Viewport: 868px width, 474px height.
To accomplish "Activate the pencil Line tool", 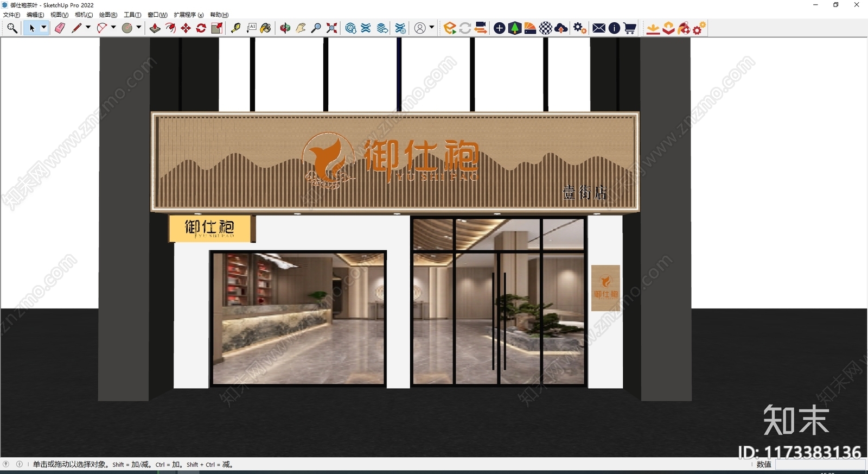I will [x=76, y=28].
